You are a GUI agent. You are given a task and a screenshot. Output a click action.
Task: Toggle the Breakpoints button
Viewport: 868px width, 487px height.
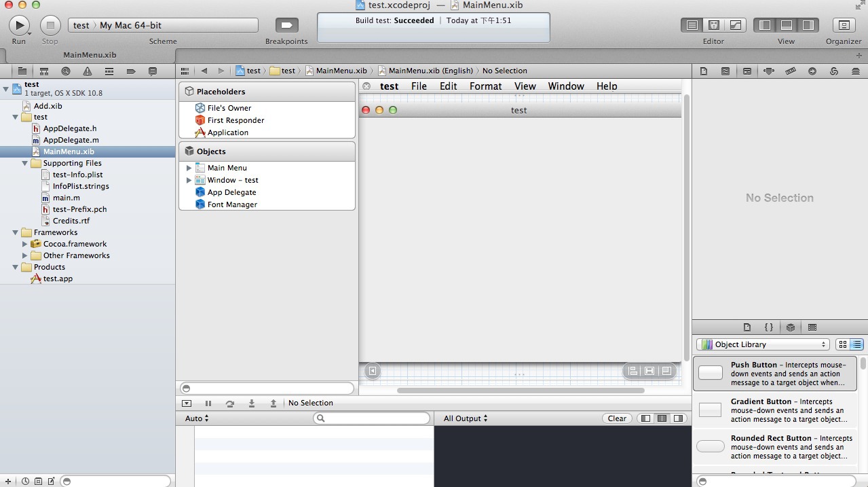tap(286, 25)
